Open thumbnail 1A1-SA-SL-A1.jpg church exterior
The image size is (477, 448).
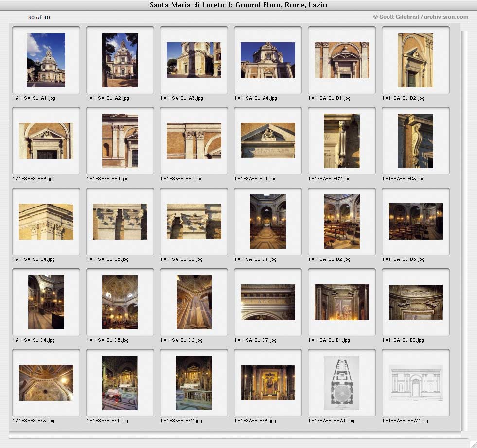click(46, 60)
